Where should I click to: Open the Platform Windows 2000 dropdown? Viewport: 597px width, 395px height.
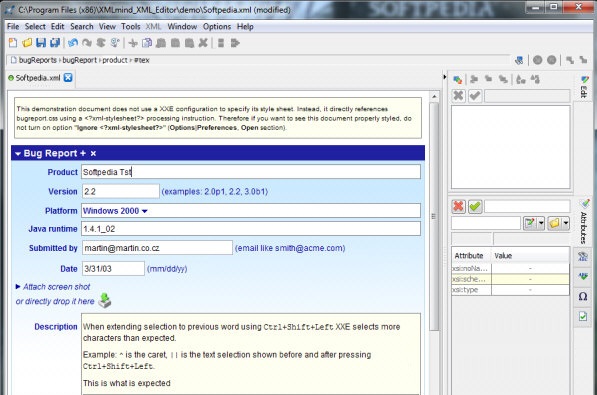[115, 211]
